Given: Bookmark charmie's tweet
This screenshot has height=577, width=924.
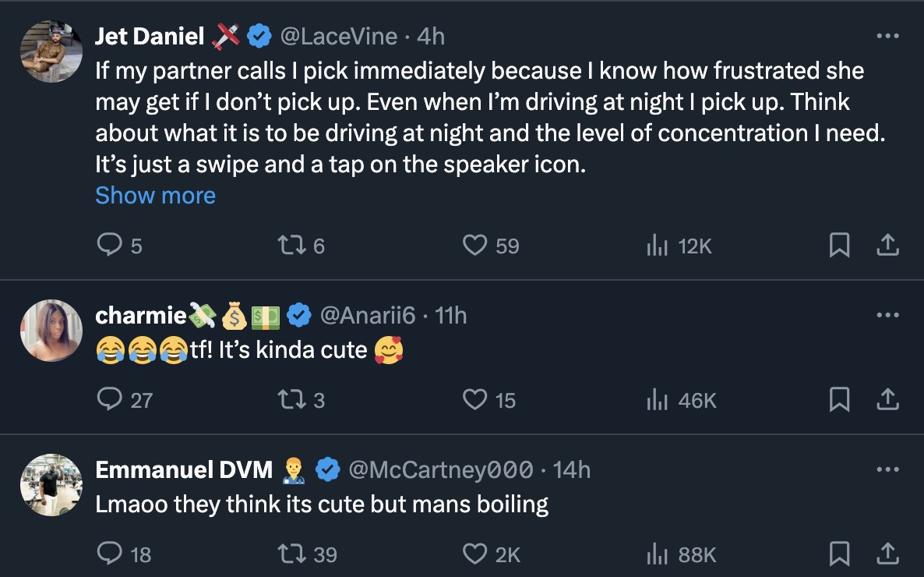Looking at the screenshot, I should click(x=838, y=400).
